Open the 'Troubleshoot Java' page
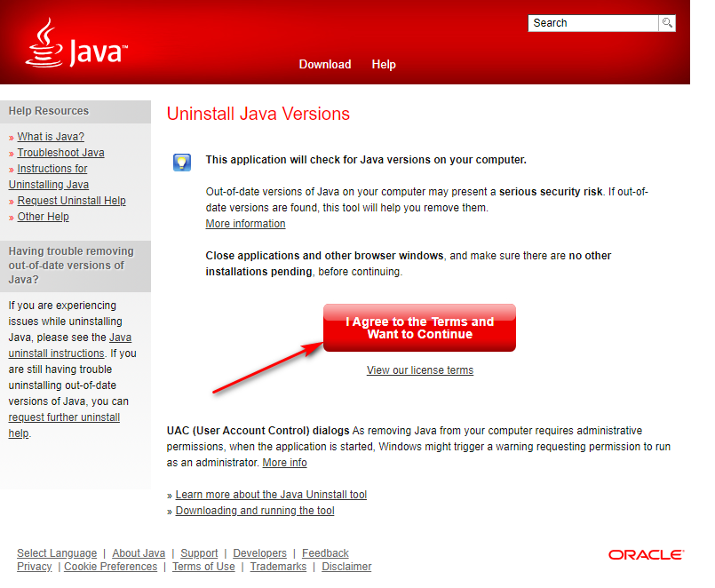This screenshot has height=588, width=715. click(60, 152)
